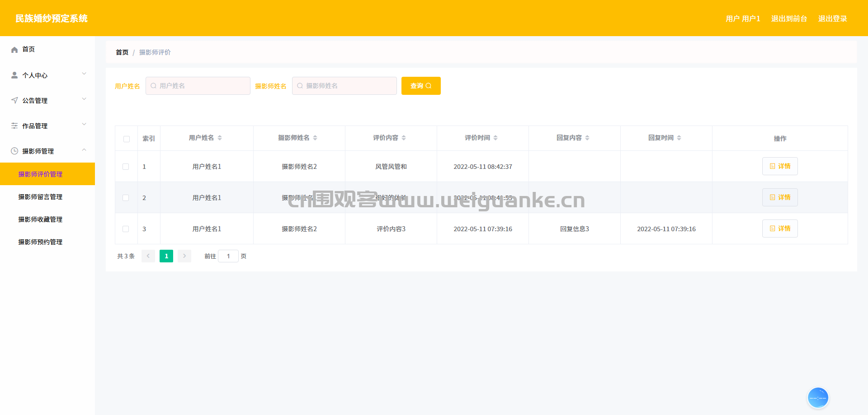Click cell 回复信息3
This screenshot has width=868, height=415.
575,229
